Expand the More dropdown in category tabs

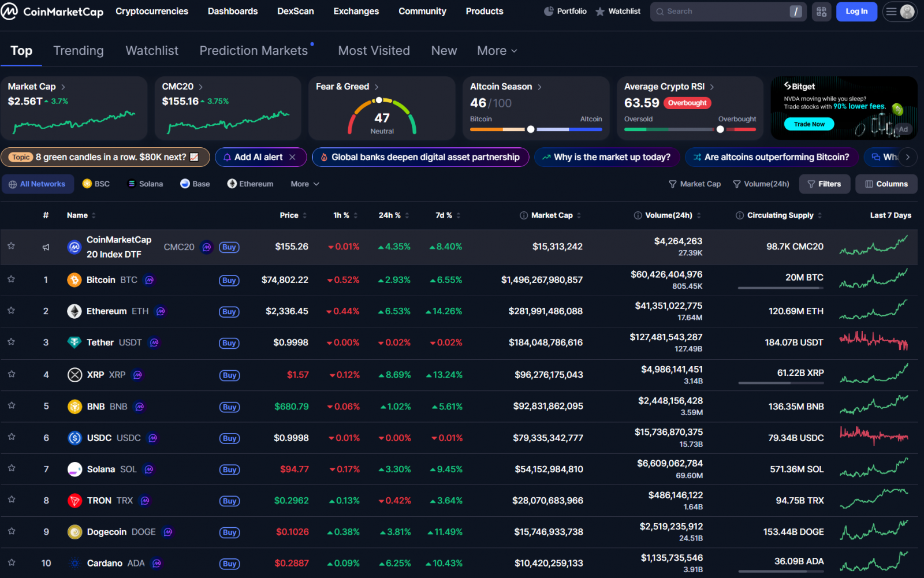(497, 51)
